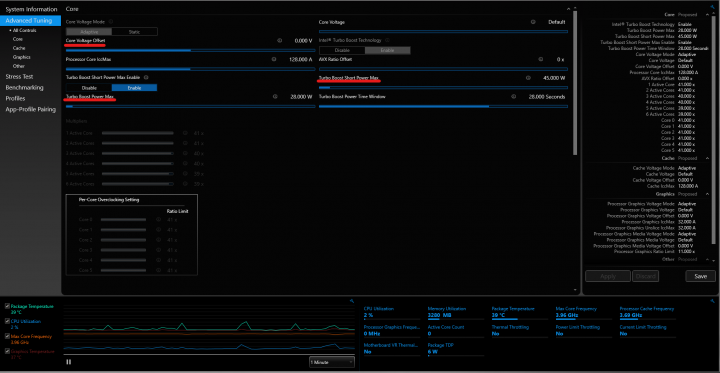Viewport: 720px width, 373px height.
Task: Toggle the Package Temperature graph checkbox
Action: [7, 306]
